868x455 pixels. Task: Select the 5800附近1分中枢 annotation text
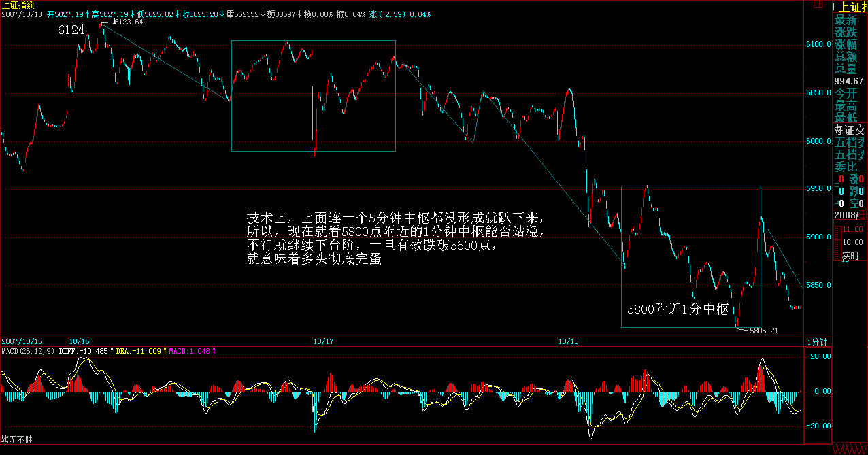point(678,309)
